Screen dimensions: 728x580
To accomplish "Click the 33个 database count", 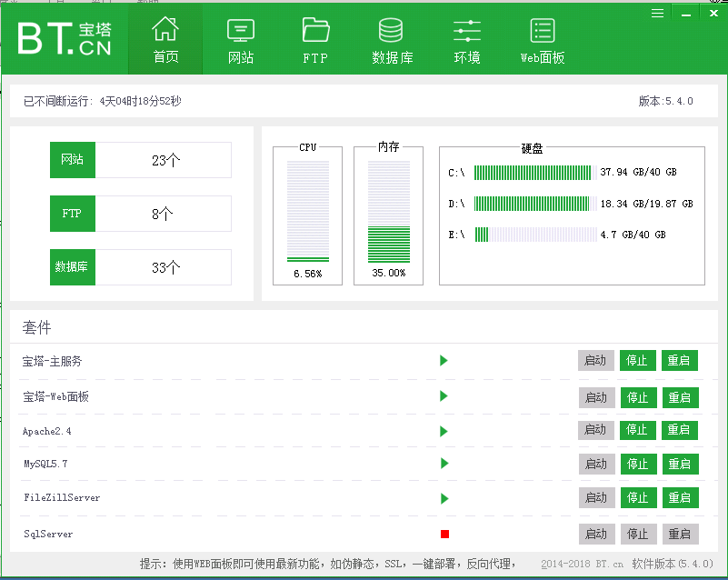I will (x=165, y=267).
